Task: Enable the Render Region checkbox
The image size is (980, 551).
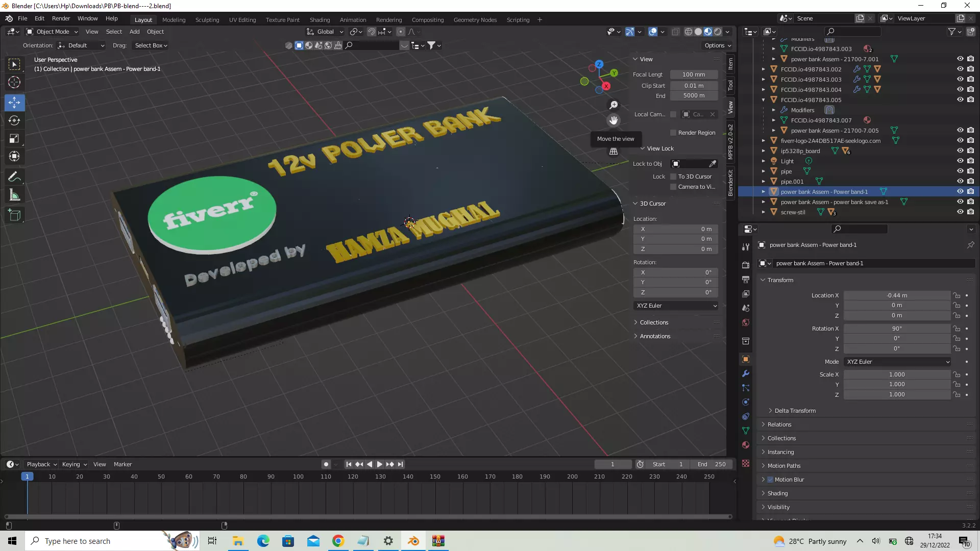Action: [673, 133]
